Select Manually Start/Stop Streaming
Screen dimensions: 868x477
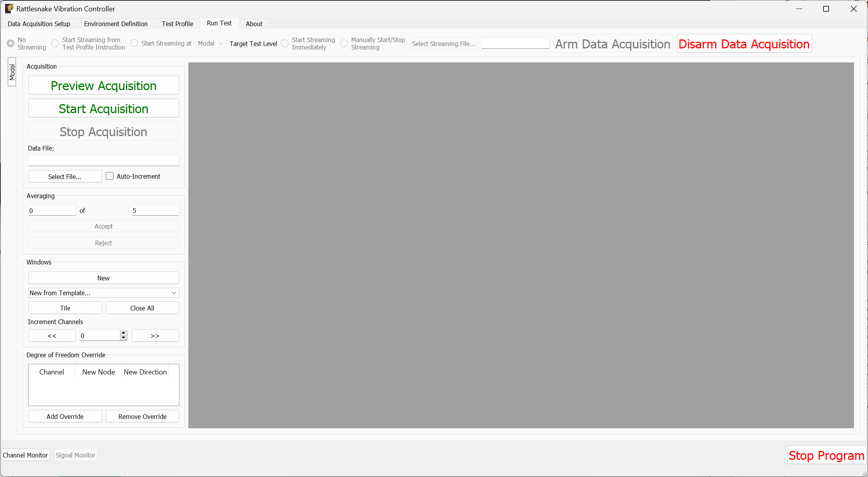344,43
